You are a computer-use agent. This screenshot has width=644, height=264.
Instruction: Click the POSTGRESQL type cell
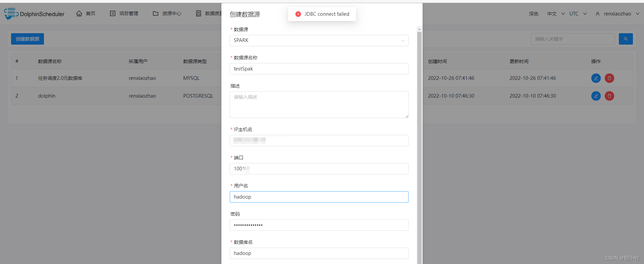[198, 96]
